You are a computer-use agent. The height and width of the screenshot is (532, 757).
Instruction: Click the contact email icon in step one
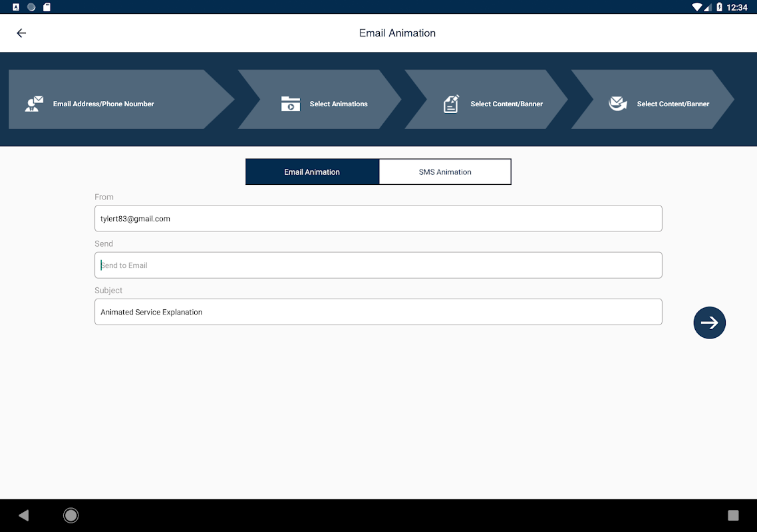tap(34, 104)
